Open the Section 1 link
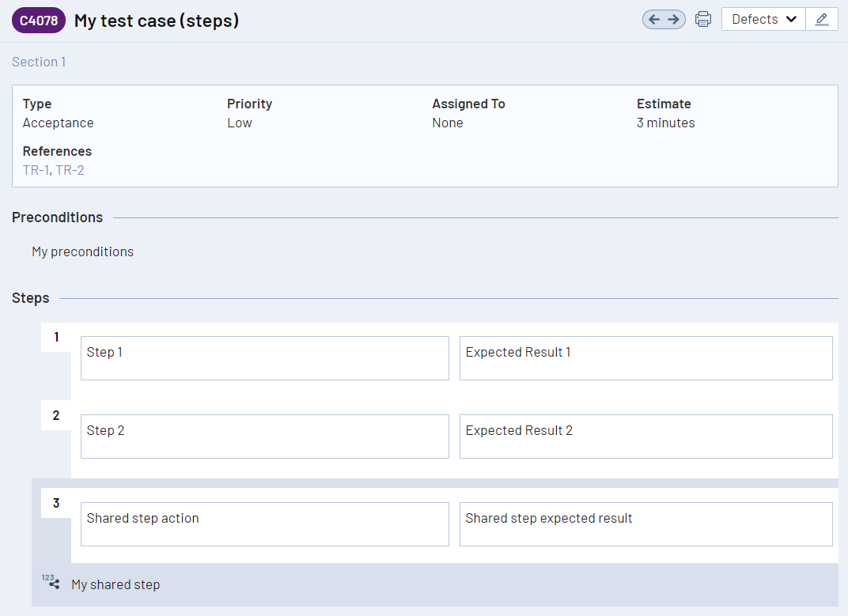 point(39,62)
